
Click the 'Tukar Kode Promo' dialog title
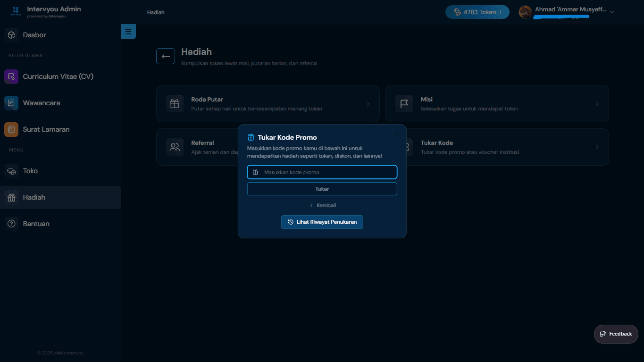pyautogui.click(x=287, y=137)
